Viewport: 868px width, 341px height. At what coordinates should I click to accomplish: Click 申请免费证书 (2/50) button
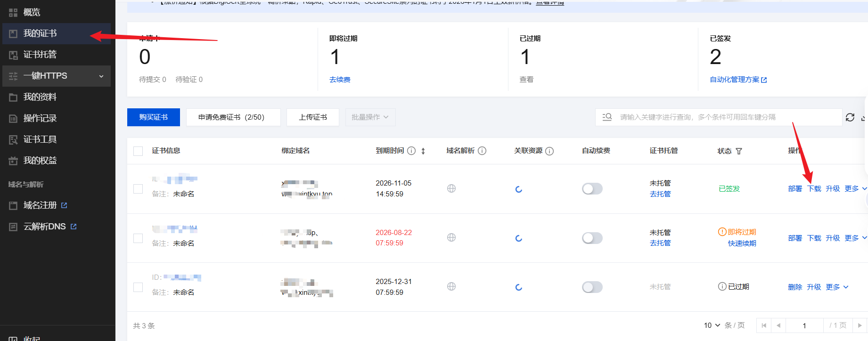click(x=233, y=117)
